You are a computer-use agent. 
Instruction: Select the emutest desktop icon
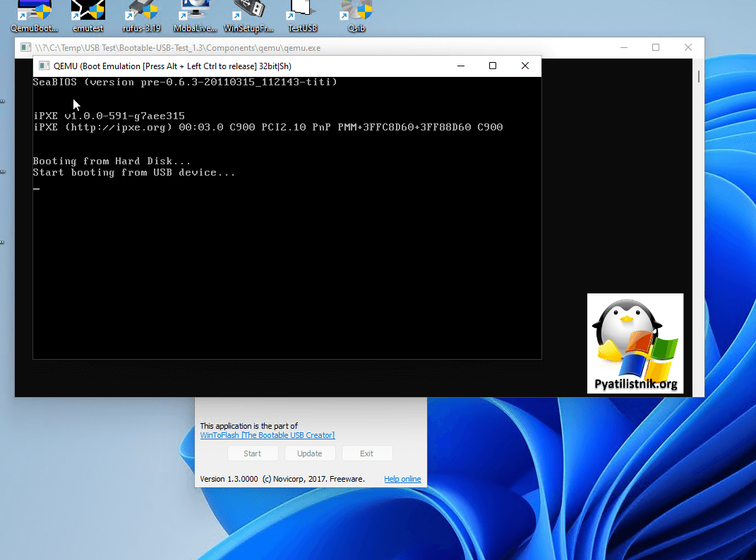[88, 14]
